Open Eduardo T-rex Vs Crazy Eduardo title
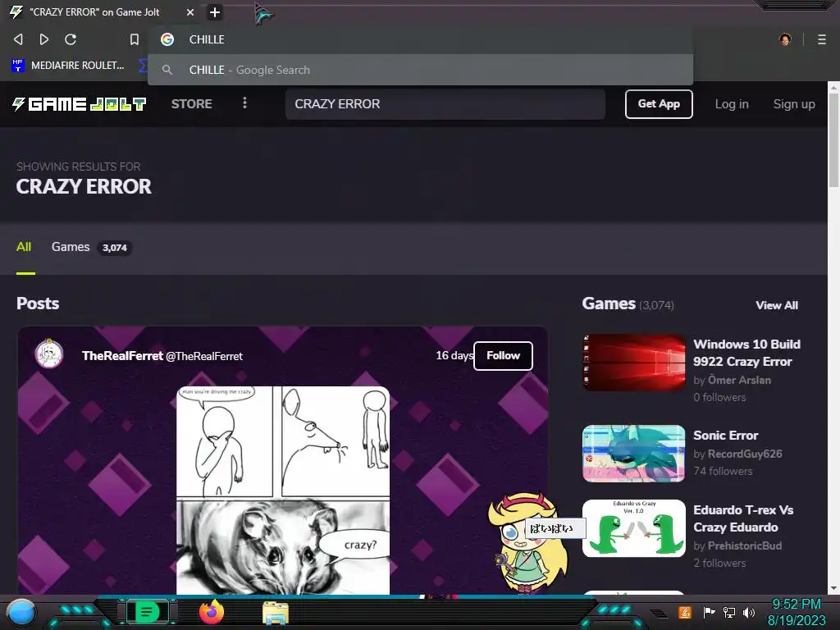Viewport: 840px width, 630px height. pos(743,518)
